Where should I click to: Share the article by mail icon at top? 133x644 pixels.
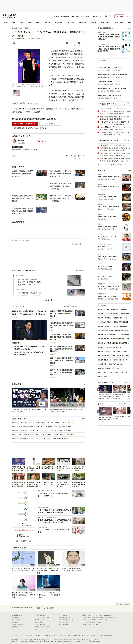(67, 43)
